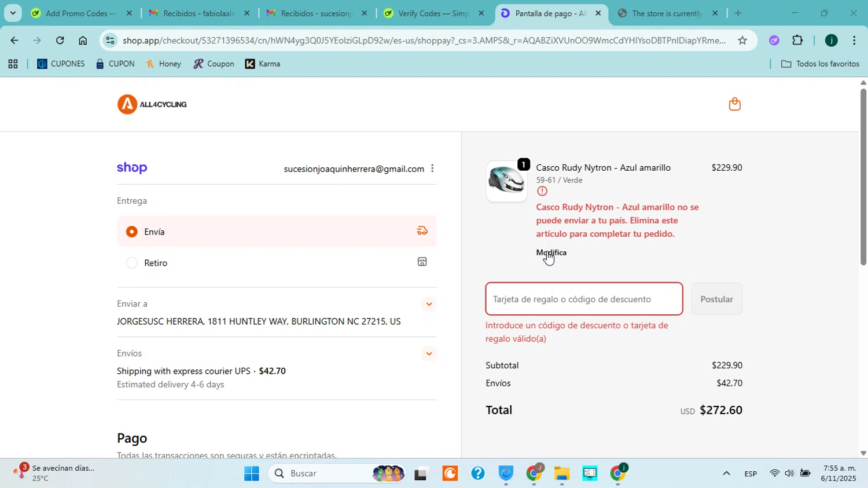The image size is (868, 488).
Task: Click the Postular discount apply button
Action: (x=716, y=299)
